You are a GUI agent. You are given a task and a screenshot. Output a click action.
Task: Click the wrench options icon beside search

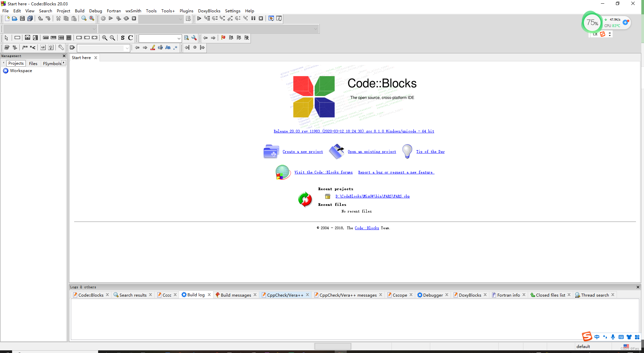(x=194, y=38)
